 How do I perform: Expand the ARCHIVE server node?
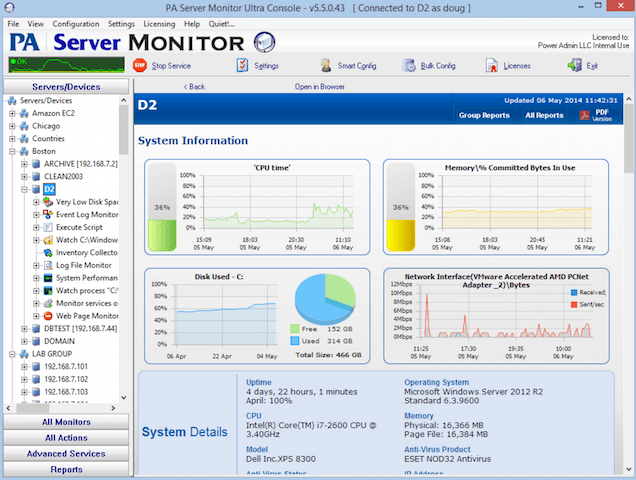coord(24,164)
